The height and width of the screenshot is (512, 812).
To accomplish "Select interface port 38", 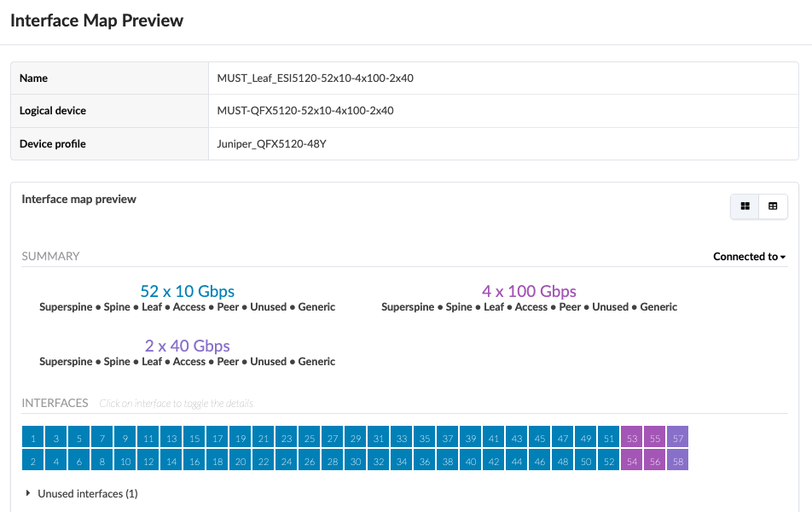I will [x=448, y=460].
